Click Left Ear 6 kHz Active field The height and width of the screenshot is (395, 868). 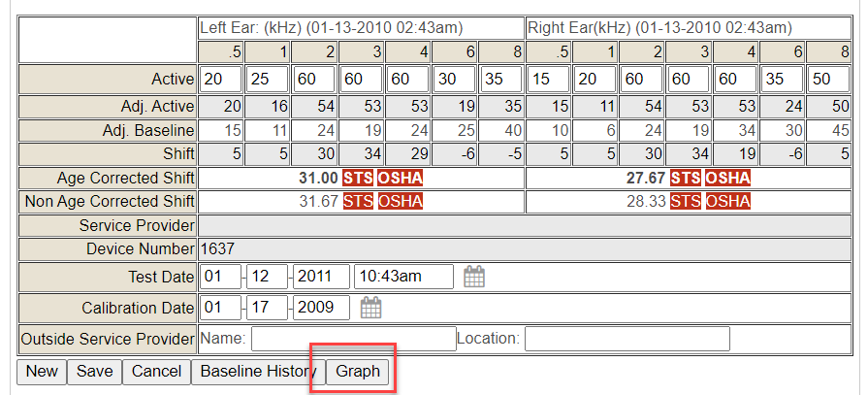(453, 79)
